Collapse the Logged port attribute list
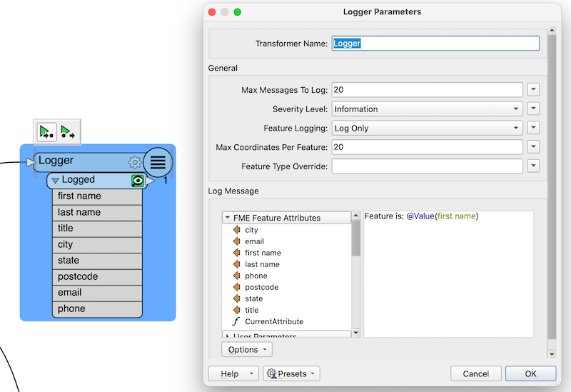The height and width of the screenshot is (392, 571). (56, 181)
